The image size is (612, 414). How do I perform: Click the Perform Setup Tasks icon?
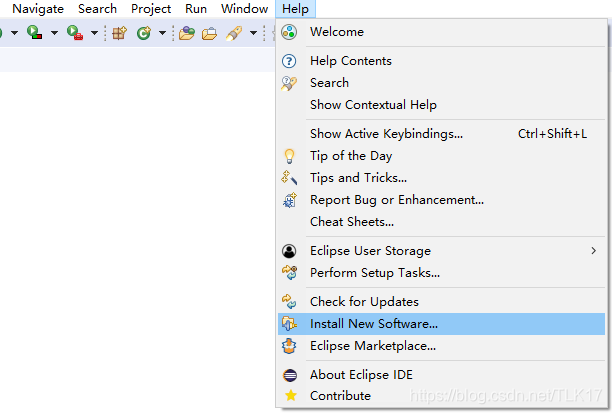pyautogui.click(x=290, y=273)
